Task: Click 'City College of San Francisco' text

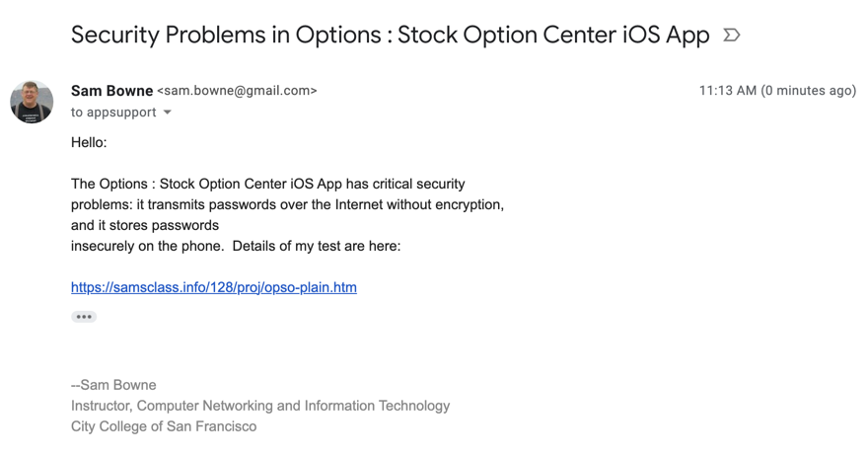Action: click(x=164, y=426)
